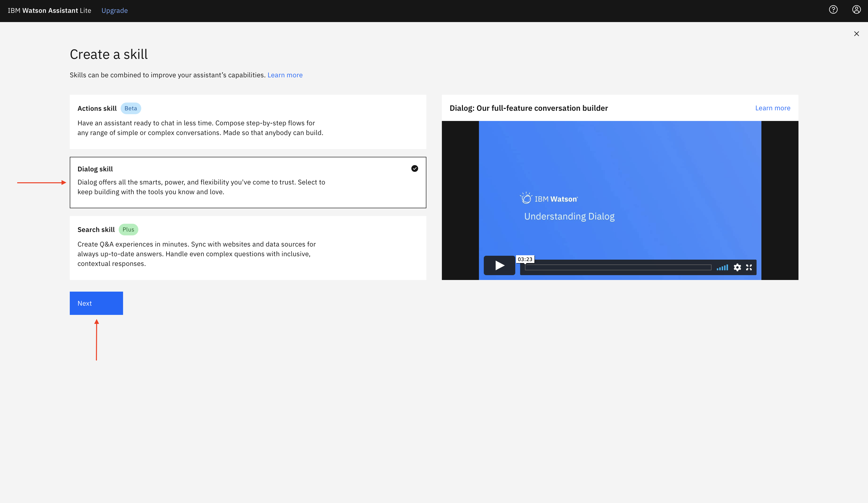868x503 pixels.
Task: Open Learn more link under heading
Action: [285, 75]
